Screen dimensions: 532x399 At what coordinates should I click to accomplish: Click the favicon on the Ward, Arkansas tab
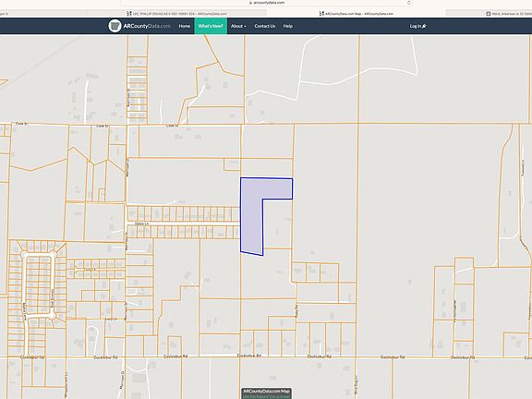point(489,14)
